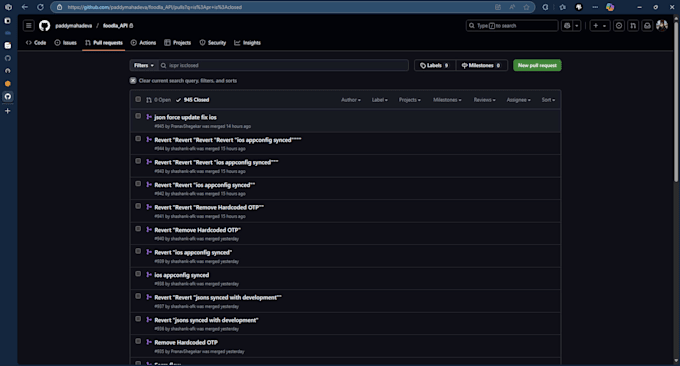
Task: Open the notifications inbox icon
Action: tap(647, 26)
